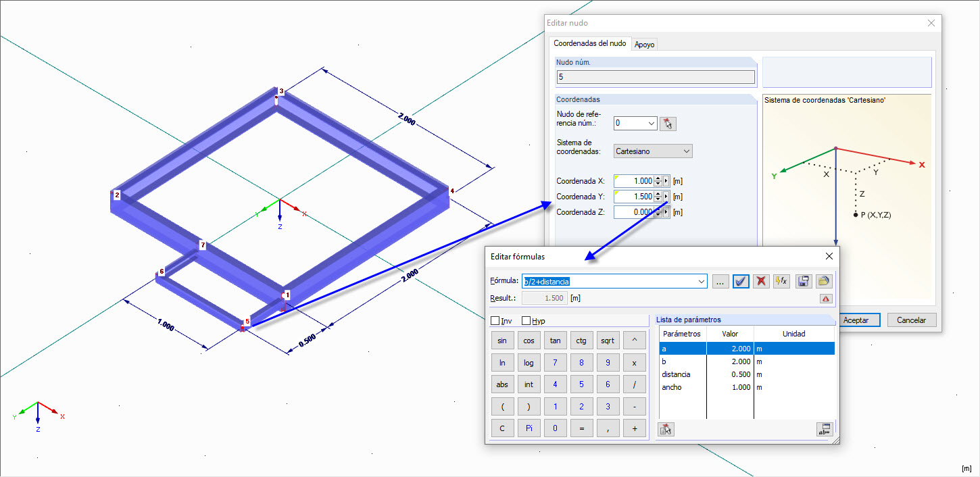Click the plus key
Screen dimensions: 980x477
(634, 428)
